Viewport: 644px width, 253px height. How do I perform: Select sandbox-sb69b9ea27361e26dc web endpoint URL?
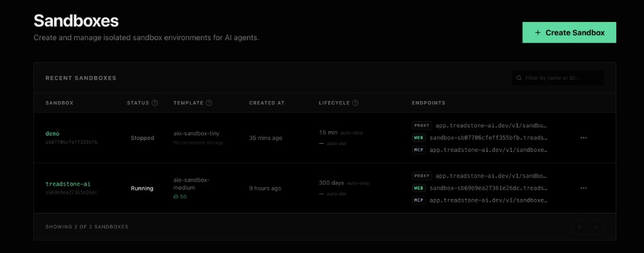click(x=488, y=188)
